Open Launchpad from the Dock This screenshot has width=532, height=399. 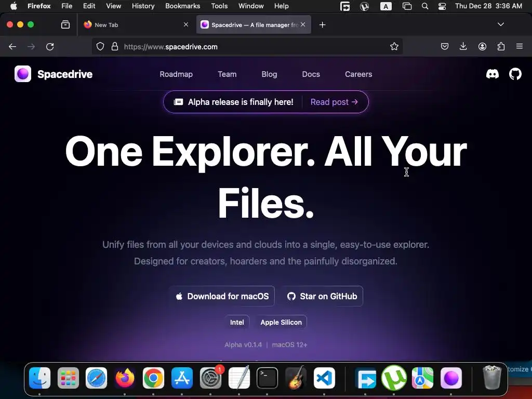pos(68,378)
